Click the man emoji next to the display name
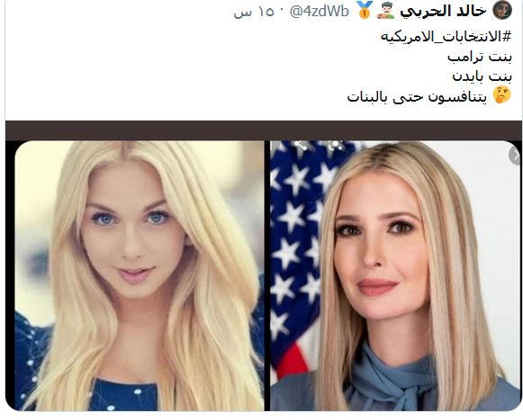Image resolution: width=523 pixels, height=420 pixels. [386, 11]
